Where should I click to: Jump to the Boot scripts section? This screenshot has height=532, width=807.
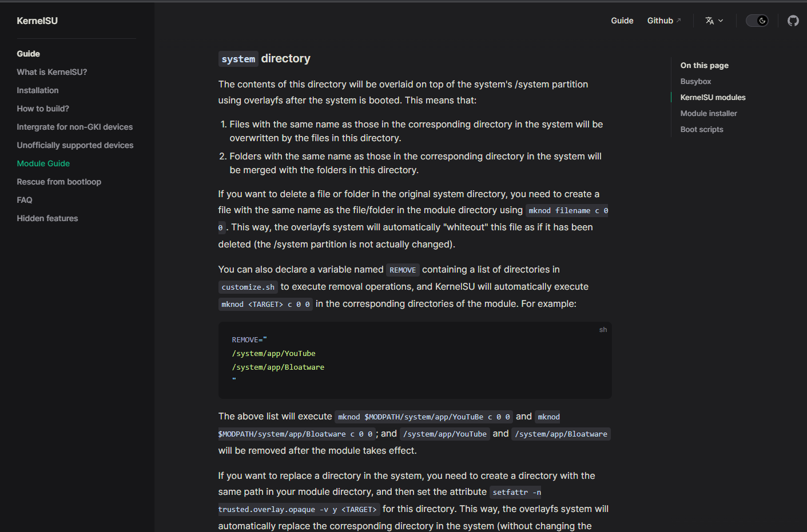click(702, 129)
